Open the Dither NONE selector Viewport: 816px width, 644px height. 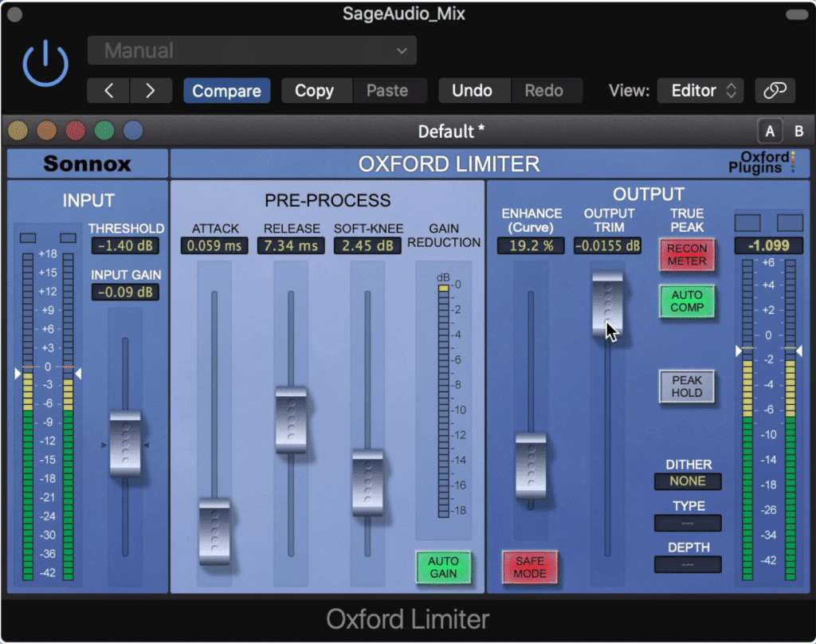tap(688, 481)
